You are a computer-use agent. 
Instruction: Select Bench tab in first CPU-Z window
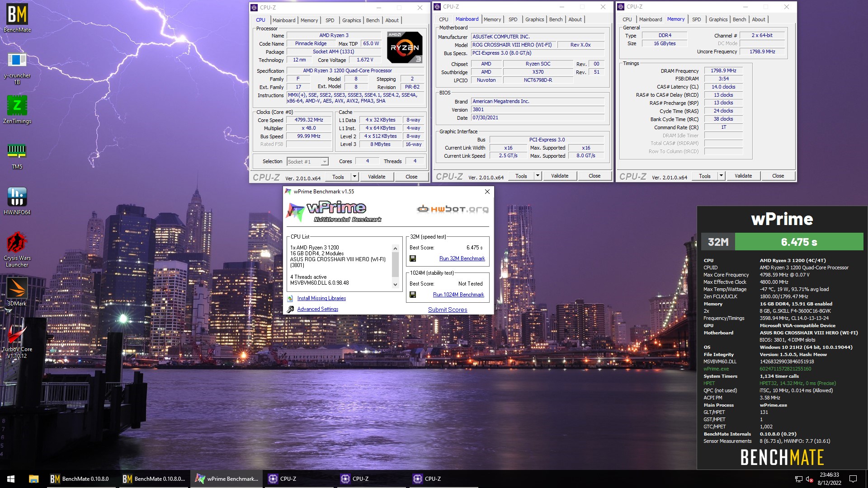[373, 20]
